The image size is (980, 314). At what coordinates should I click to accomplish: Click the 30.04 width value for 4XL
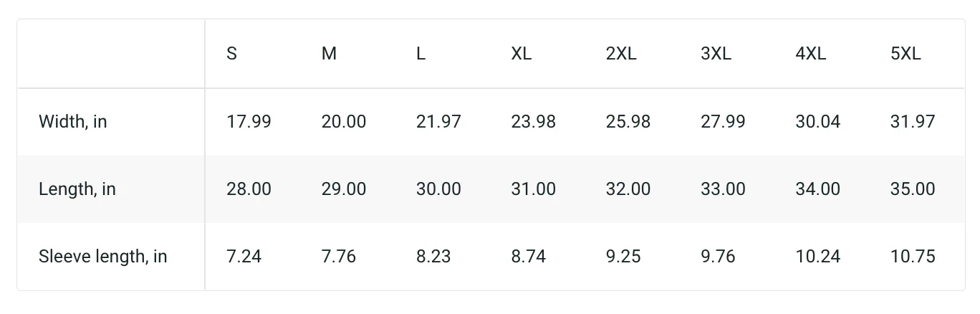[x=818, y=122]
